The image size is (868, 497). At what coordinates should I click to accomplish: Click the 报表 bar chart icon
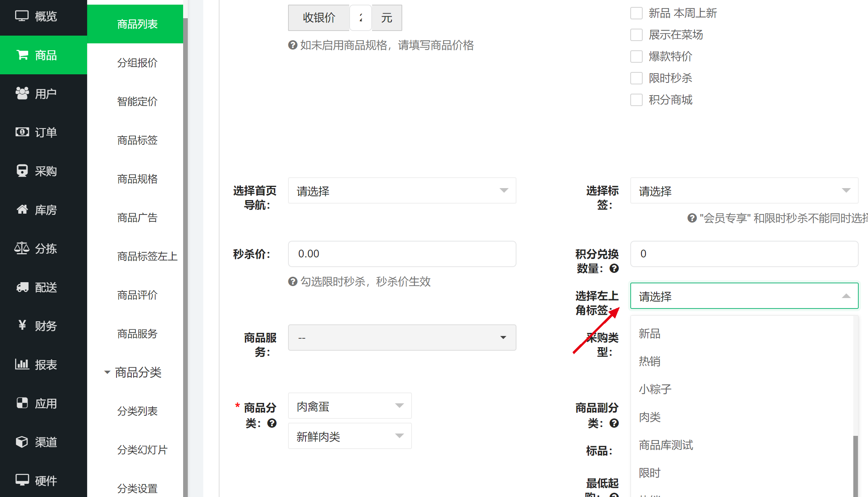22,364
